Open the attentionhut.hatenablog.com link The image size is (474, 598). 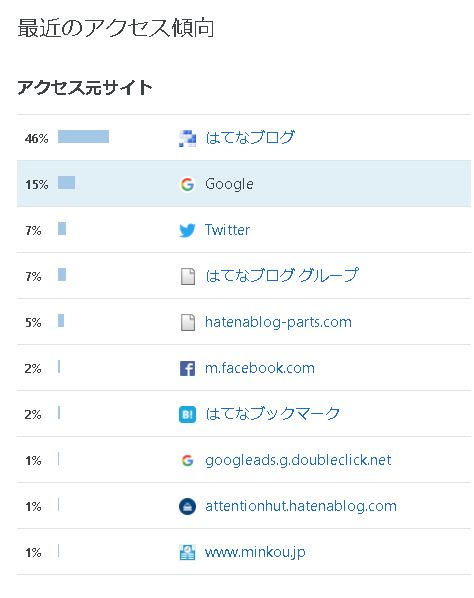[x=301, y=506]
